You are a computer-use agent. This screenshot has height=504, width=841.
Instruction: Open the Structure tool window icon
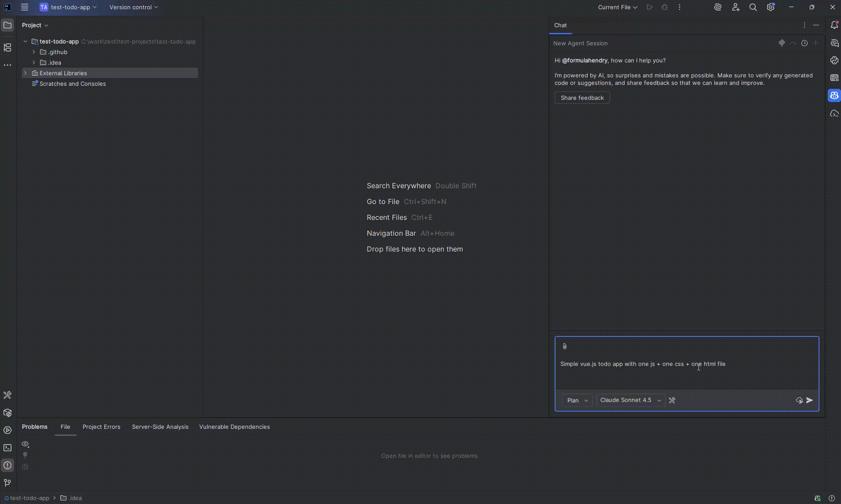tap(7, 47)
